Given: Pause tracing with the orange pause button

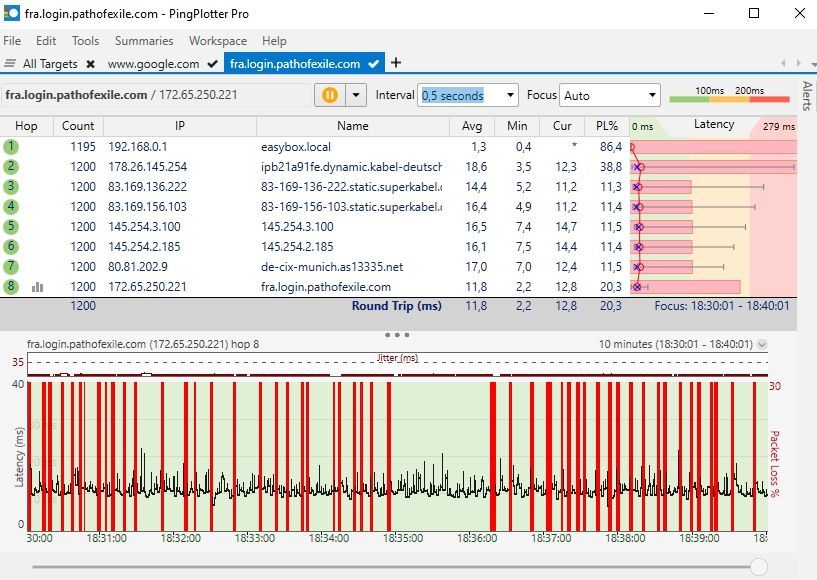Looking at the screenshot, I should pyautogui.click(x=329, y=95).
